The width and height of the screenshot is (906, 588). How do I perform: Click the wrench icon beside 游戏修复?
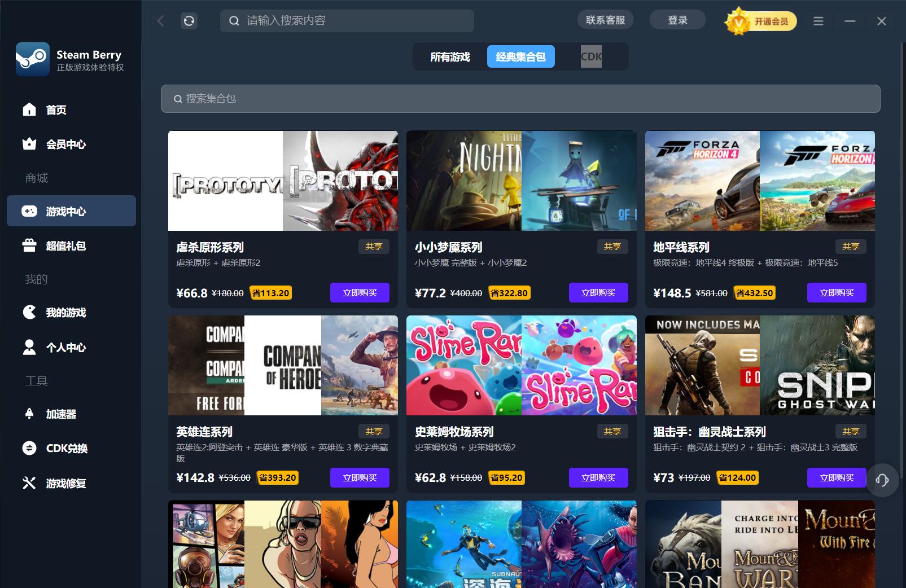tap(29, 483)
